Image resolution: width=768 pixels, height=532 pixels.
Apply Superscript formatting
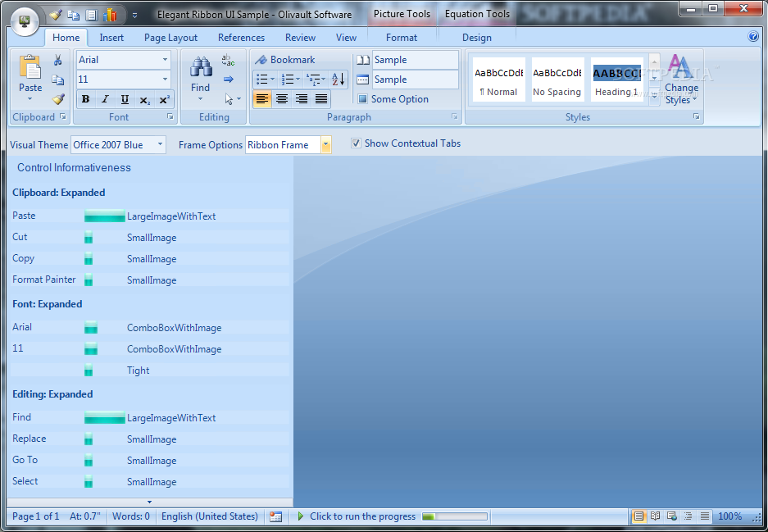[x=164, y=99]
